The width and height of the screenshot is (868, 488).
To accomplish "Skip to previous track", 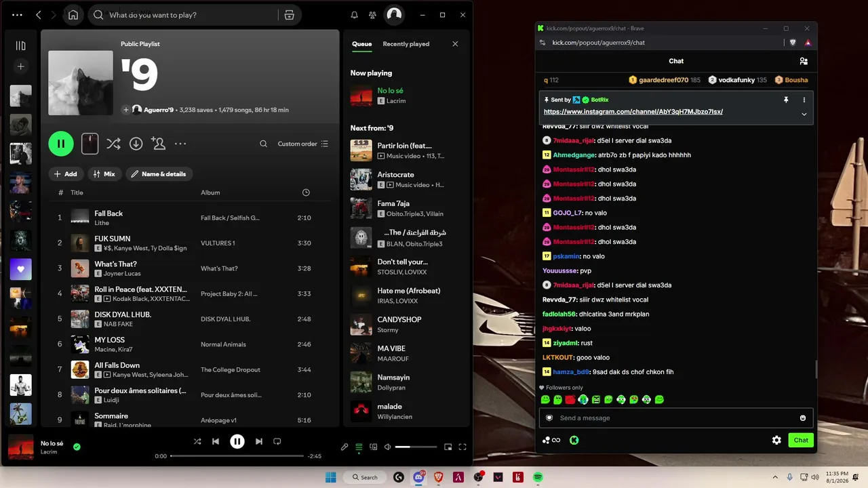I will 216,441.
